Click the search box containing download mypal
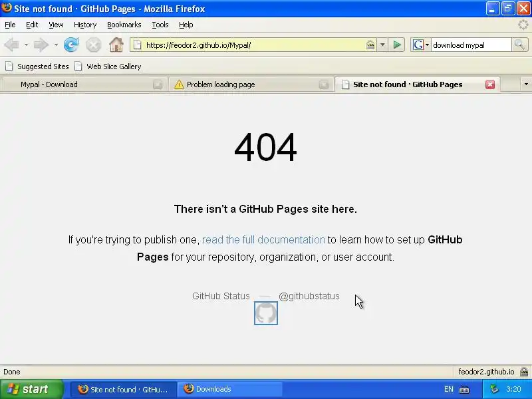This screenshot has height=399, width=532. (x=471, y=45)
